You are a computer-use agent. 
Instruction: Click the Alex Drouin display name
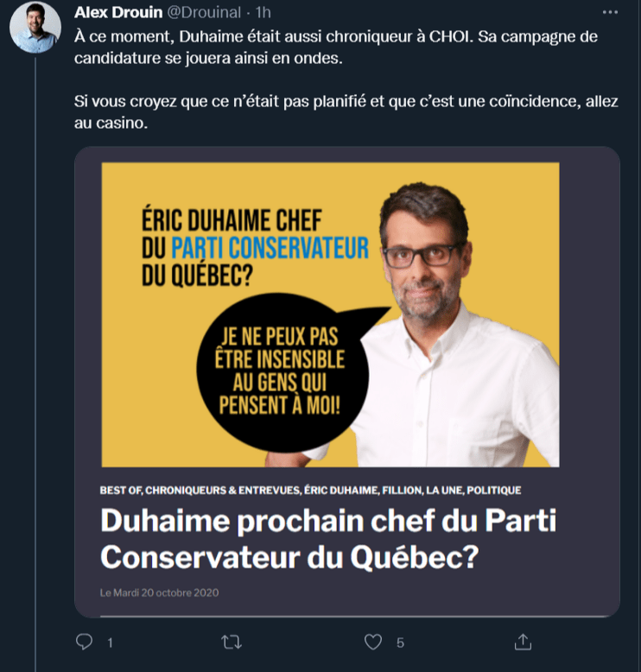coord(118,14)
